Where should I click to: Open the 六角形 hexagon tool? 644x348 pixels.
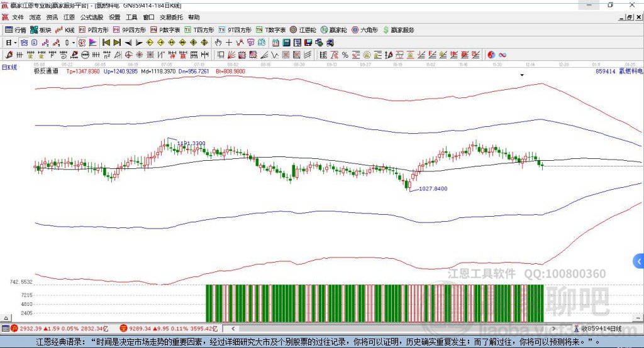(x=364, y=30)
